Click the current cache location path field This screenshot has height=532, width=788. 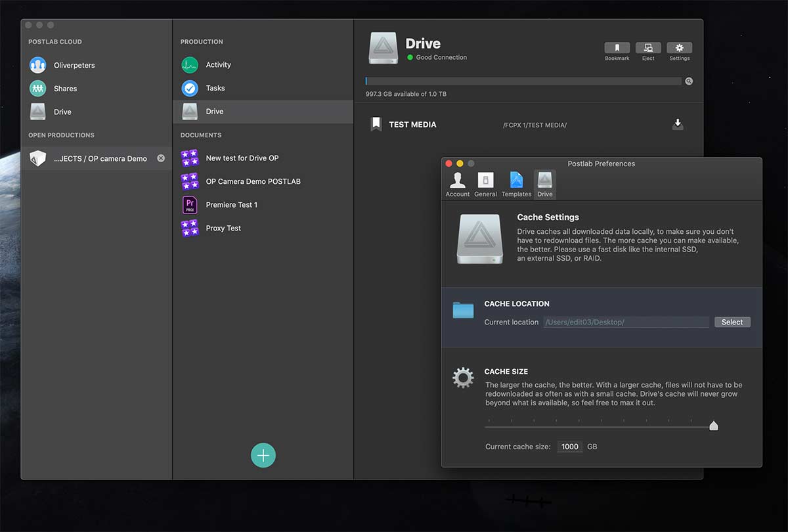[x=626, y=322]
